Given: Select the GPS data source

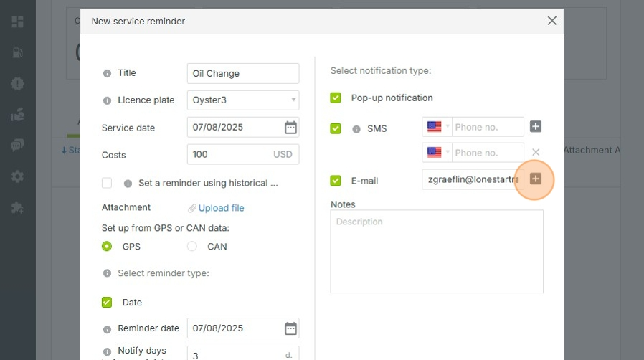Looking at the screenshot, I should (x=107, y=246).
